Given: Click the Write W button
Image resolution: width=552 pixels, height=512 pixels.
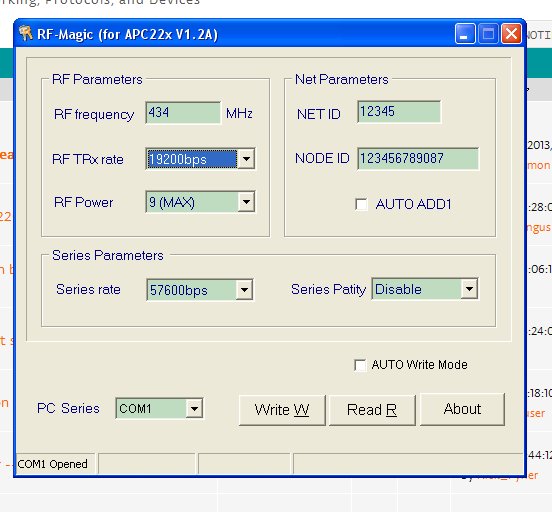Looking at the screenshot, I should tap(282, 410).
